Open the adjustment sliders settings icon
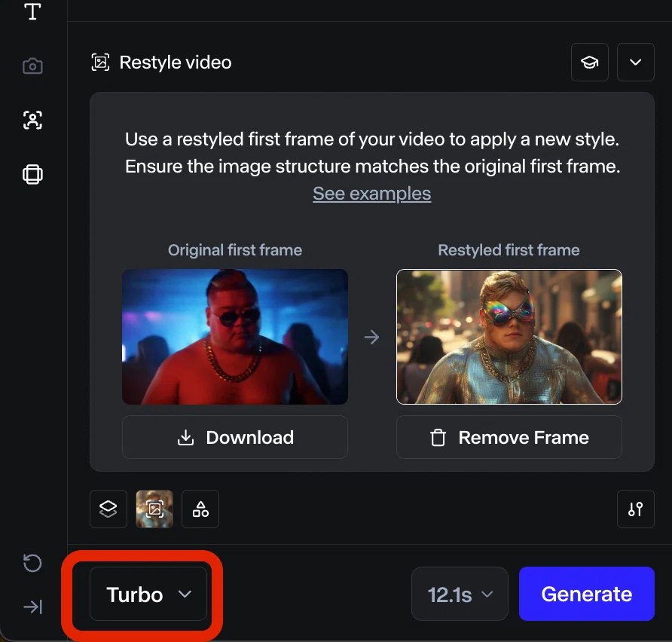The image size is (672, 642). [x=636, y=509]
